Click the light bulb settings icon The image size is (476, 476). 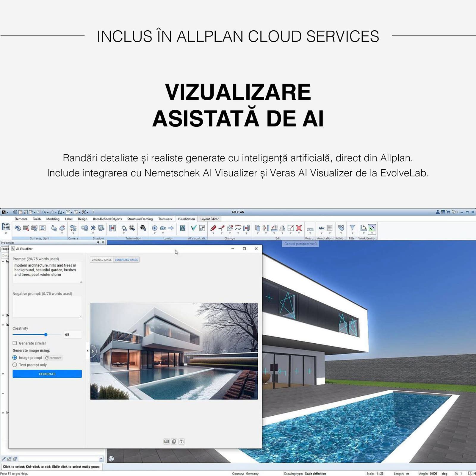(54, 228)
